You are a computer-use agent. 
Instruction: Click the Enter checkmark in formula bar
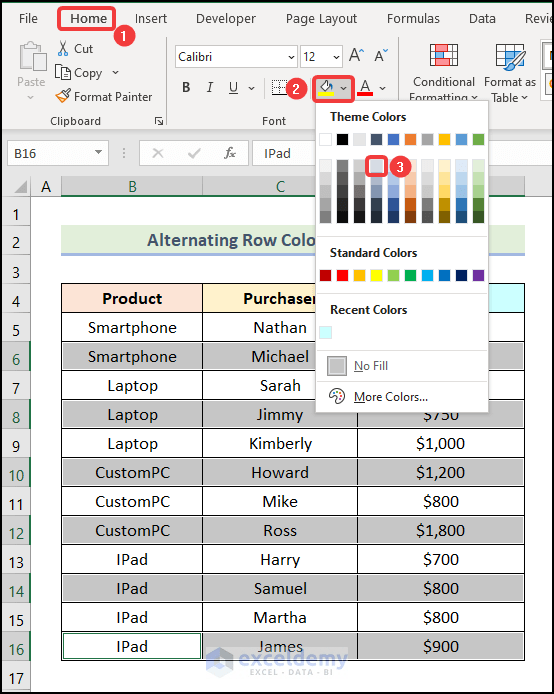pos(194,153)
